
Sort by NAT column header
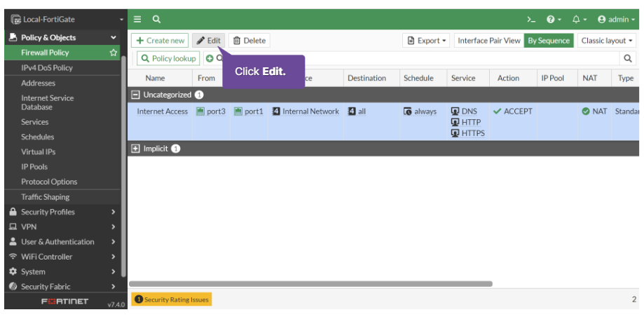(590, 78)
